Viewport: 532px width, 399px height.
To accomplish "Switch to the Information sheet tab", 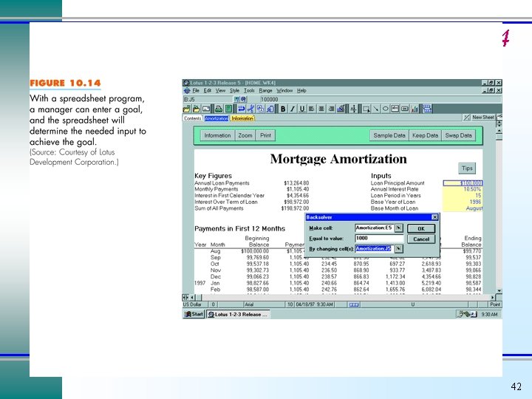I will [242, 118].
